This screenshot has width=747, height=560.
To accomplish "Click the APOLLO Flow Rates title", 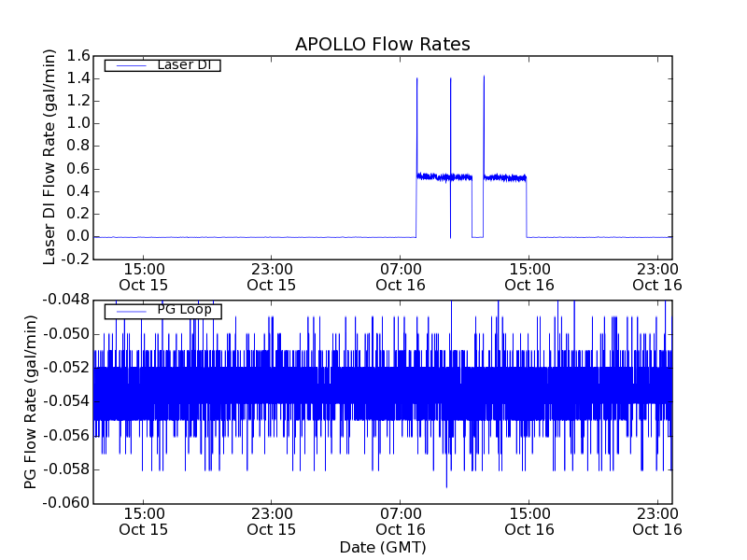I will [383, 44].
